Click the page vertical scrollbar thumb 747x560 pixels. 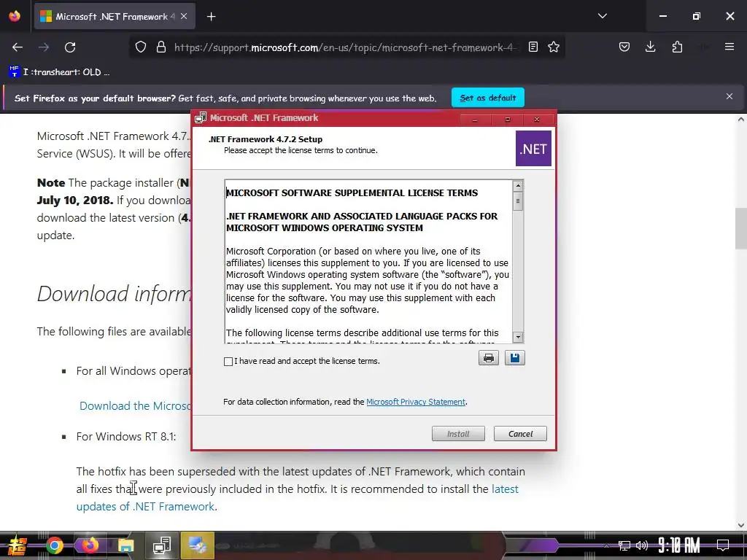(x=741, y=228)
